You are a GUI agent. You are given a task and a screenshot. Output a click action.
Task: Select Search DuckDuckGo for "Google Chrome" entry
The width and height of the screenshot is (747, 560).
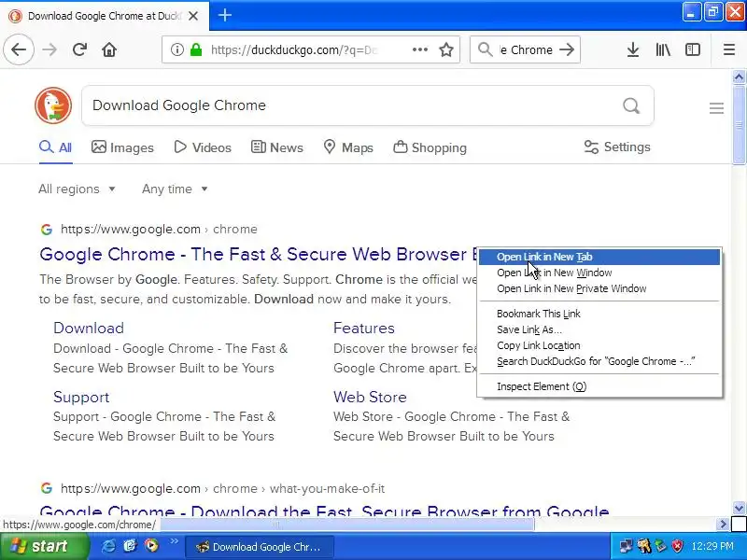click(599, 361)
